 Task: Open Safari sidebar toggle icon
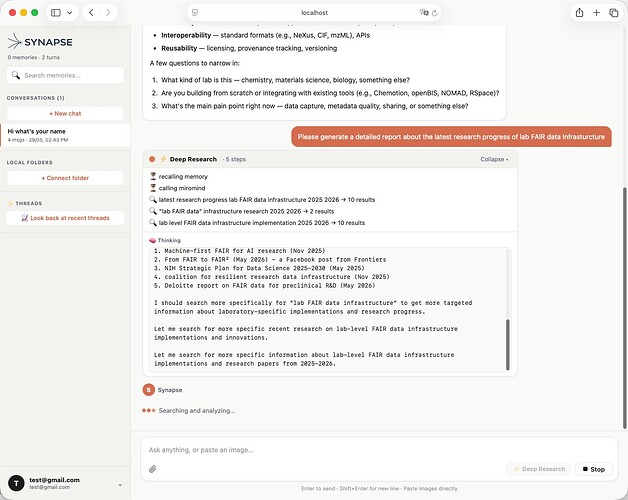pos(56,13)
